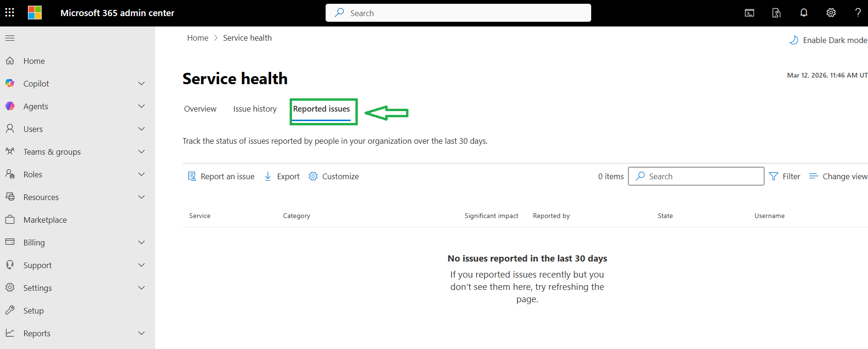Click the Copilot icon in sidebar
Image resolution: width=868 pixels, height=349 pixels.
click(10, 83)
